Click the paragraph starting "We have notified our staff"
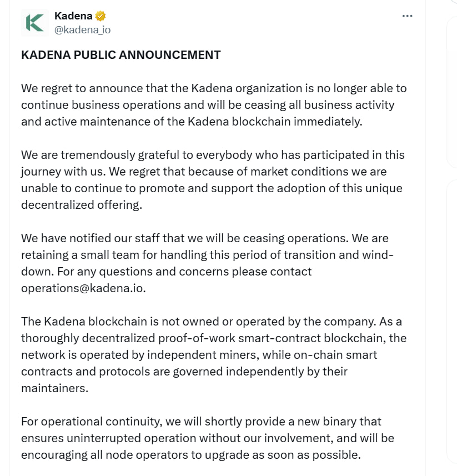Screen dimensions: 457x476 tap(206, 263)
